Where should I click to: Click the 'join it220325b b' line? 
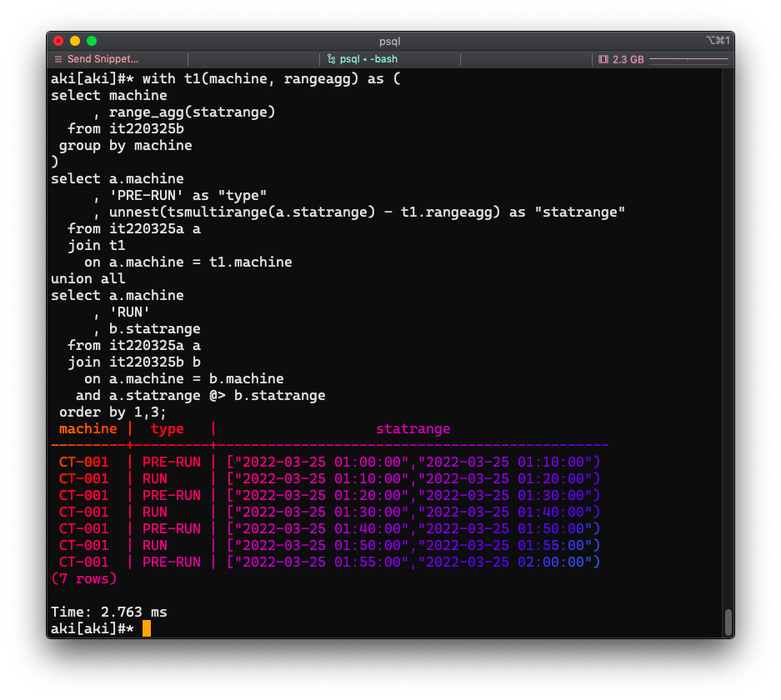[x=134, y=362]
